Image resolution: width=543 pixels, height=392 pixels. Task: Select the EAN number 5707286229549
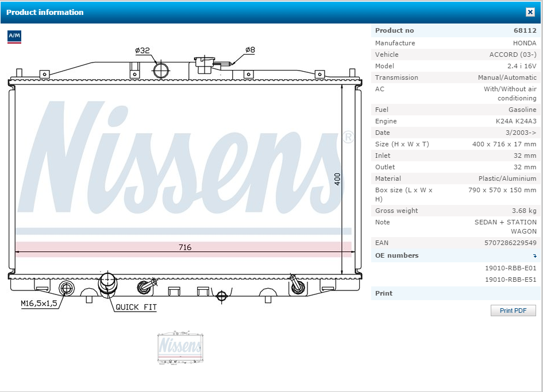510,243
